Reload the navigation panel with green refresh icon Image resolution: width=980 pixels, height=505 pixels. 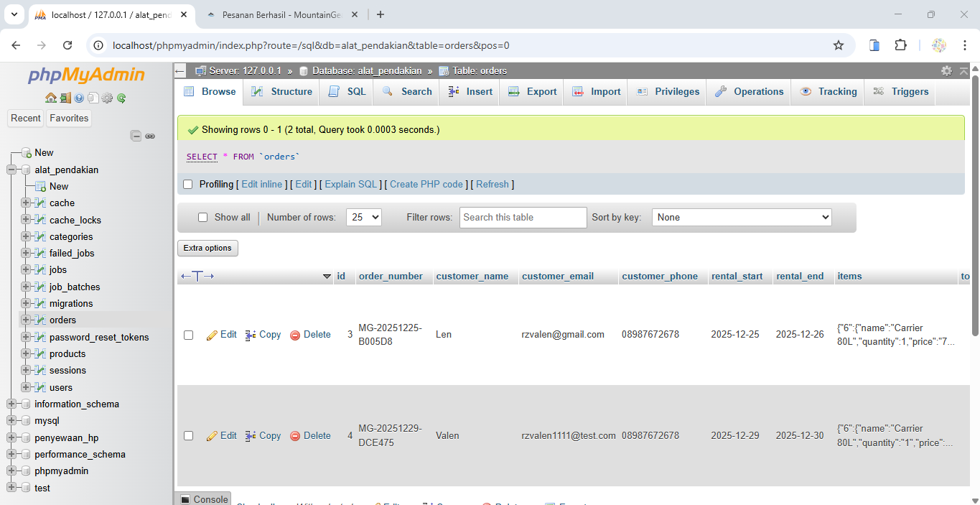(121, 98)
